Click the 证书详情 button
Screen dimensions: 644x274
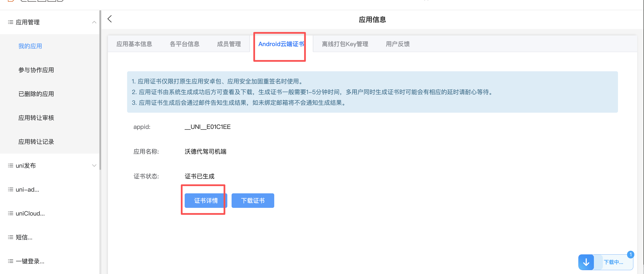(206, 201)
